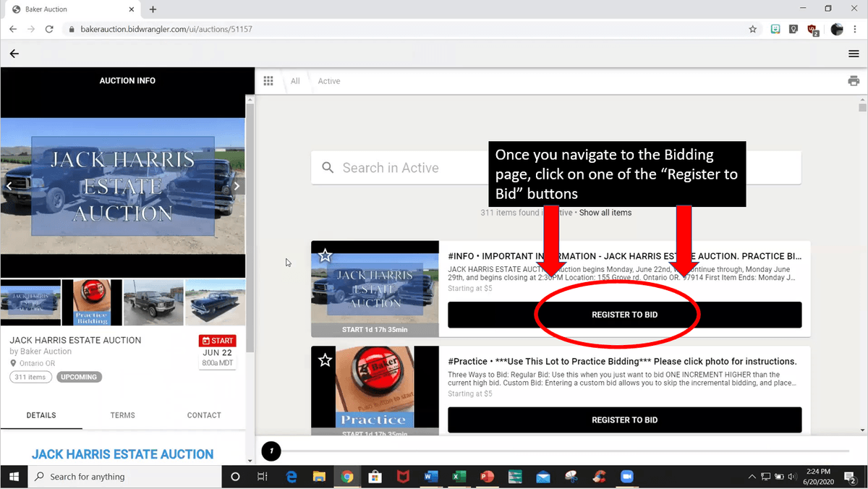The width and height of the screenshot is (868, 489).
Task: Show next image in the auction photo carousel
Action: tap(237, 186)
